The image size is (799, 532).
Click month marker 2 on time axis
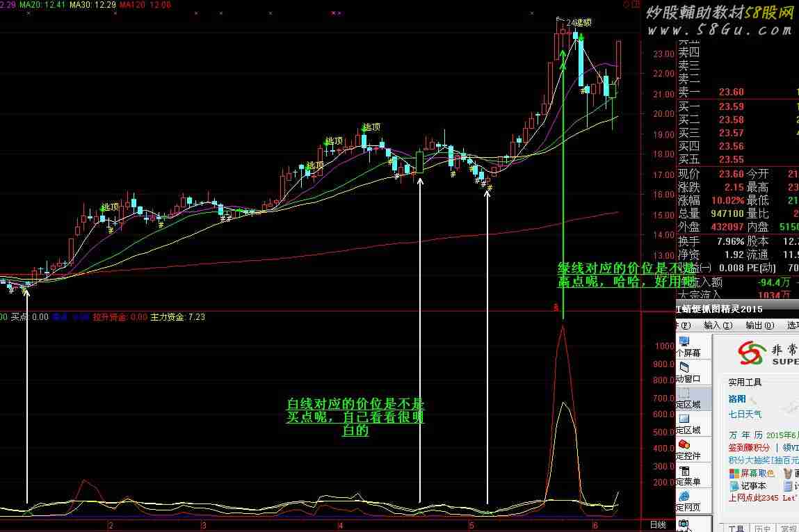110,525
